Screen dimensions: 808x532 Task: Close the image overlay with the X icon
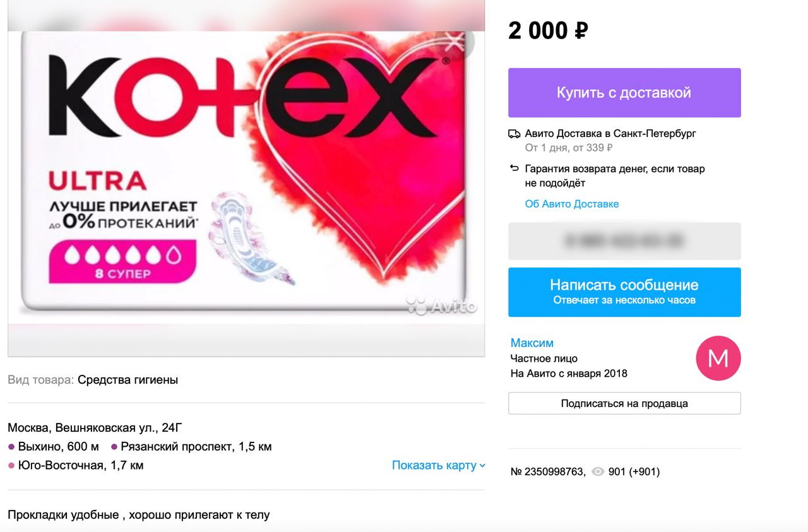pyautogui.click(x=454, y=42)
